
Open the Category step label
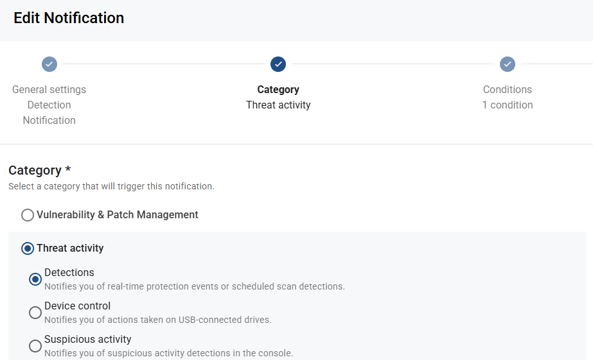278,90
